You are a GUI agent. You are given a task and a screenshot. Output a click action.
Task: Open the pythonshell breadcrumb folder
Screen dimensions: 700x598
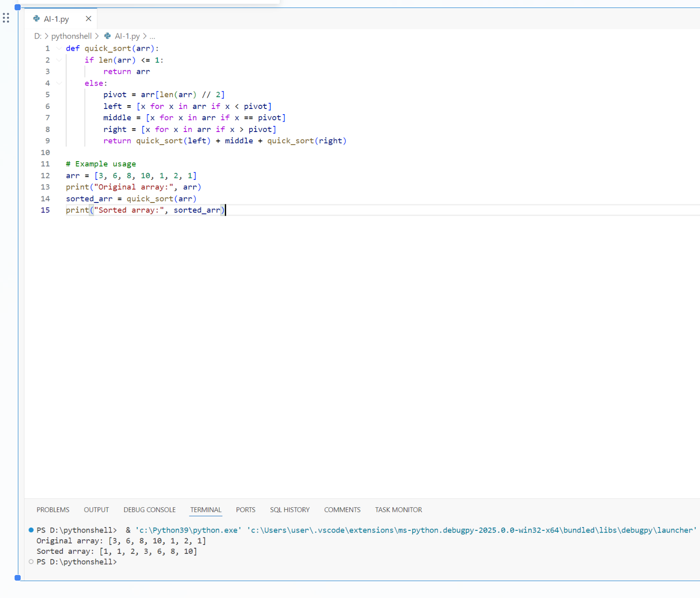(71, 36)
